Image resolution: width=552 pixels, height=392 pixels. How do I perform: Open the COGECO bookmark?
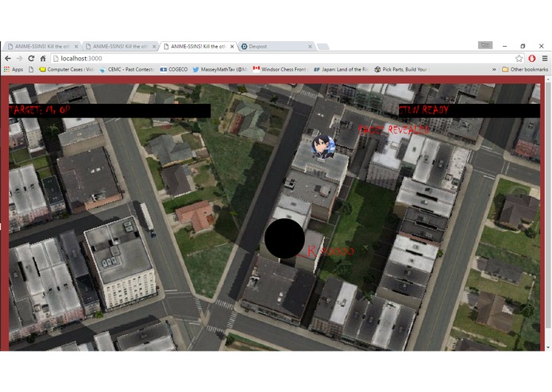click(x=174, y=70)
